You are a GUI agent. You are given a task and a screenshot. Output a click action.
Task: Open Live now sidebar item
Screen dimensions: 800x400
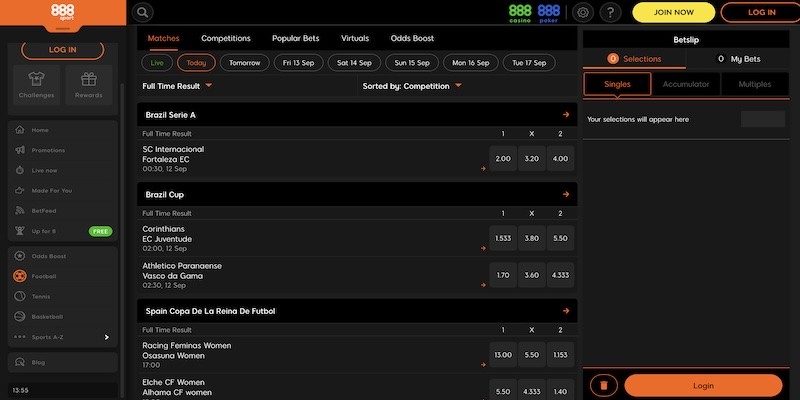(x=63, y=170)
